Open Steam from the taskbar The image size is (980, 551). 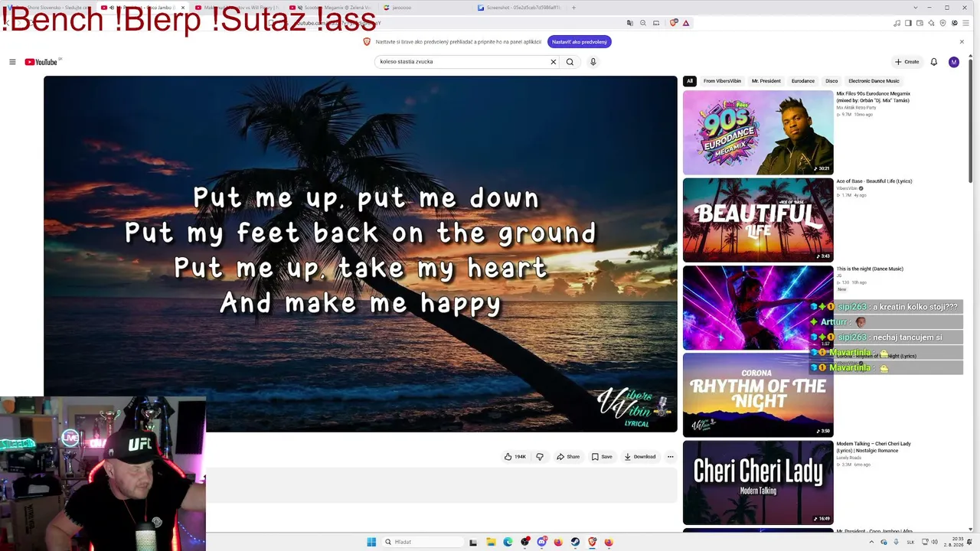tap(575, 542)
